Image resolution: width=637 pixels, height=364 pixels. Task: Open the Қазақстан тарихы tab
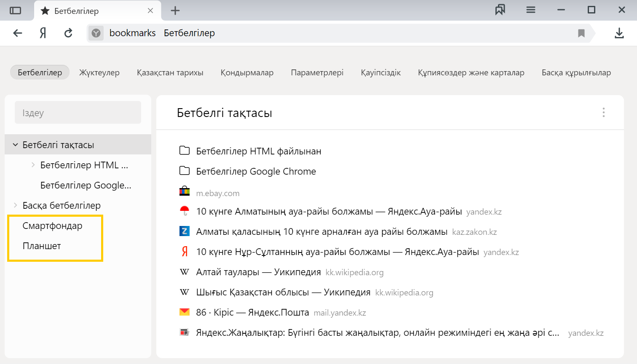coord(170,72)
